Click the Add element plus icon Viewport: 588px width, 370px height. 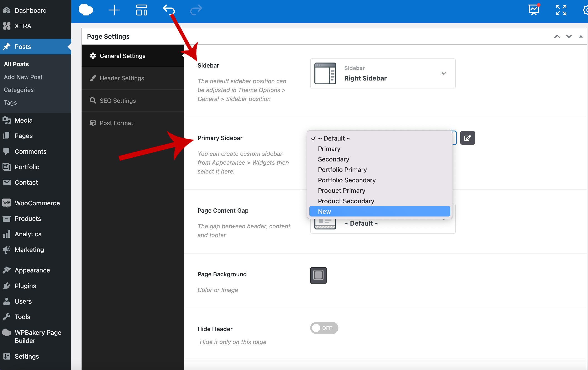click(x=114, y=10)
